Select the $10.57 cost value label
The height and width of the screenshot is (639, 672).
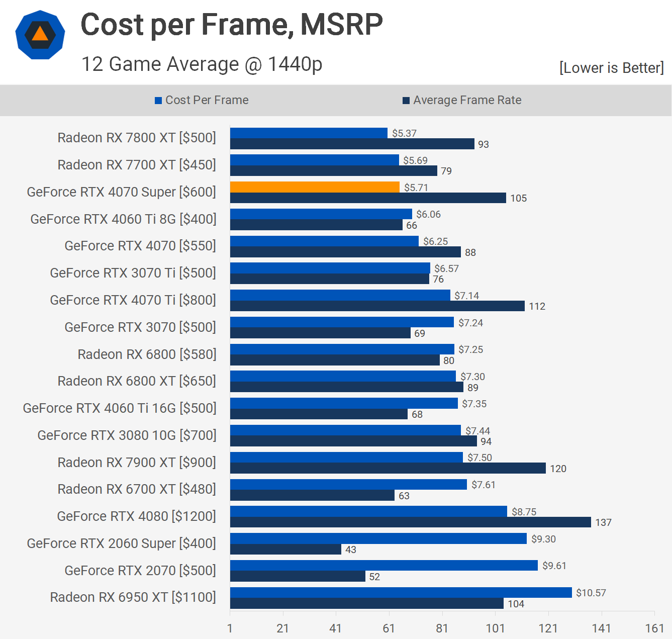coord(591,593)
